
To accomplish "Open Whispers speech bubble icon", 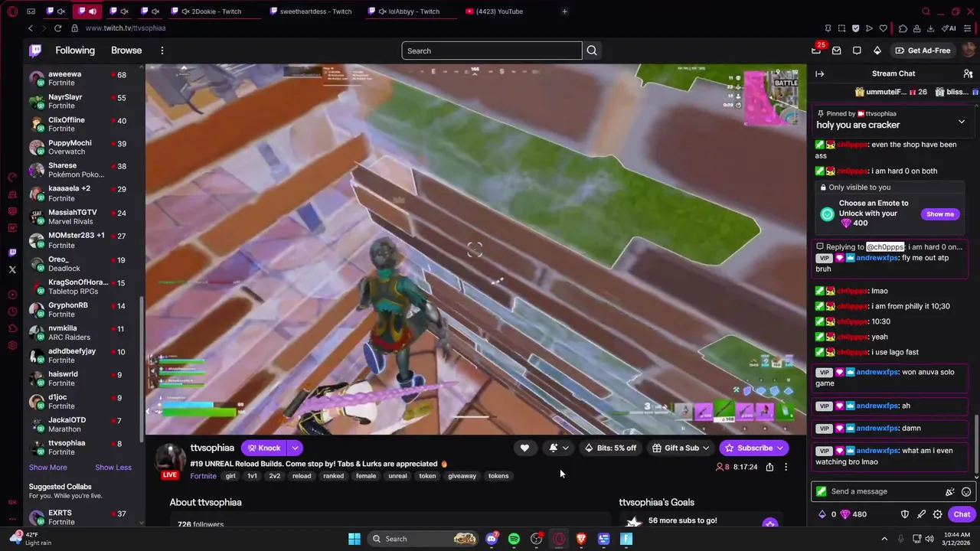I will 857,51.
